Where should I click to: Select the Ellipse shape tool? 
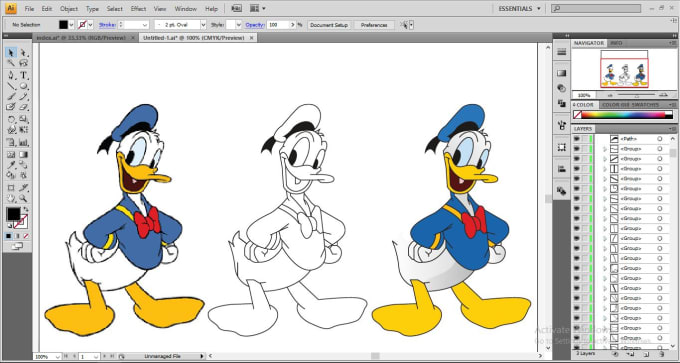coord(23,86)
